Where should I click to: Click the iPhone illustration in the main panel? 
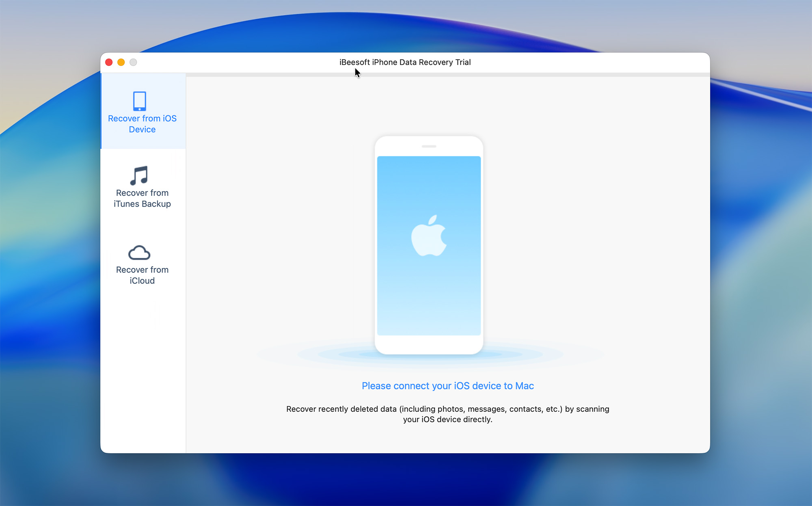pyautogui.click(x=429, y=244)
